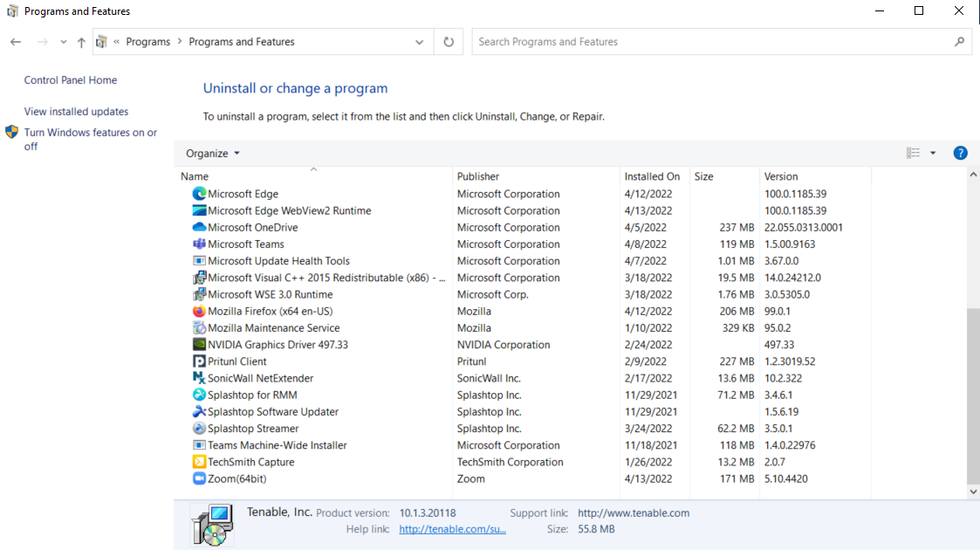
Task: Sort by the Name column header
Action: (x=195, y=176)
